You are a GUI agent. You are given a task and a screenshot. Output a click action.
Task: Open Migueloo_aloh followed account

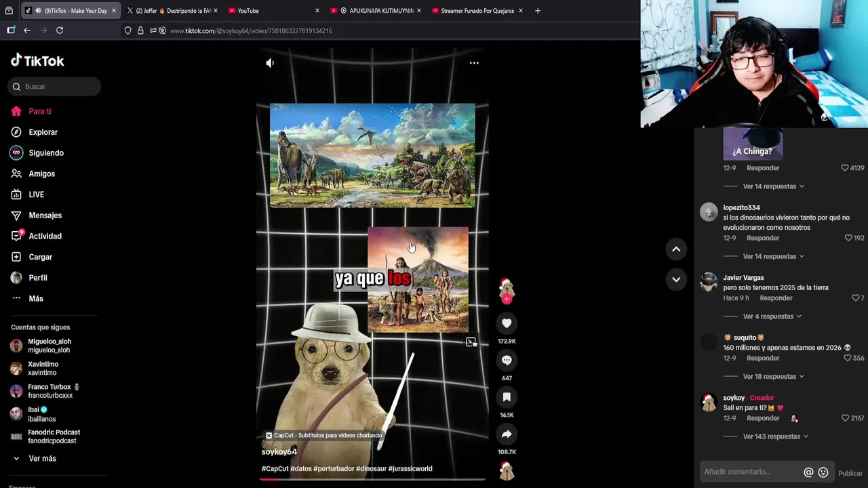pyautogui.click(x=49, y=346)
